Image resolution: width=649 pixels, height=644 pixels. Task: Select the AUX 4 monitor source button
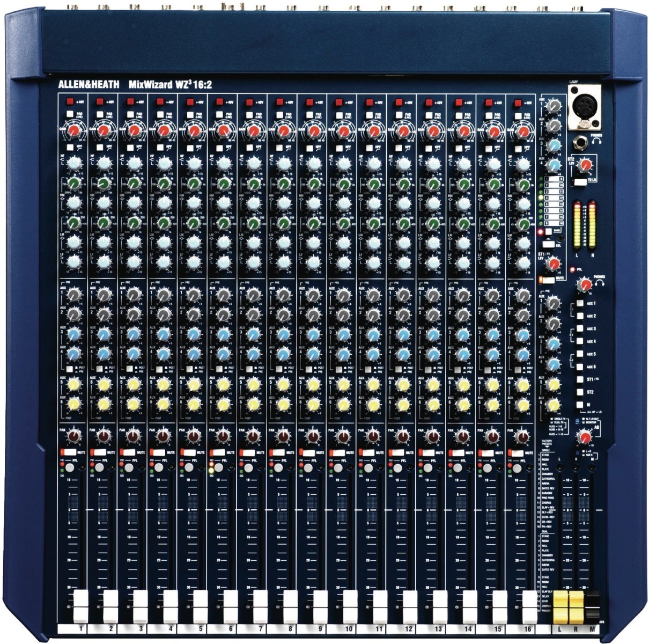click(580, 342)
